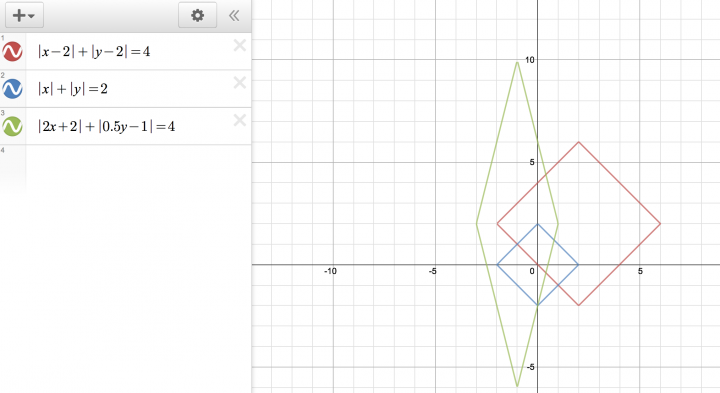Image resolution: width=720 pixels, height=393 pixels.
Task: Toggle visibility of red expression 1
Action: tap(12, 51)
